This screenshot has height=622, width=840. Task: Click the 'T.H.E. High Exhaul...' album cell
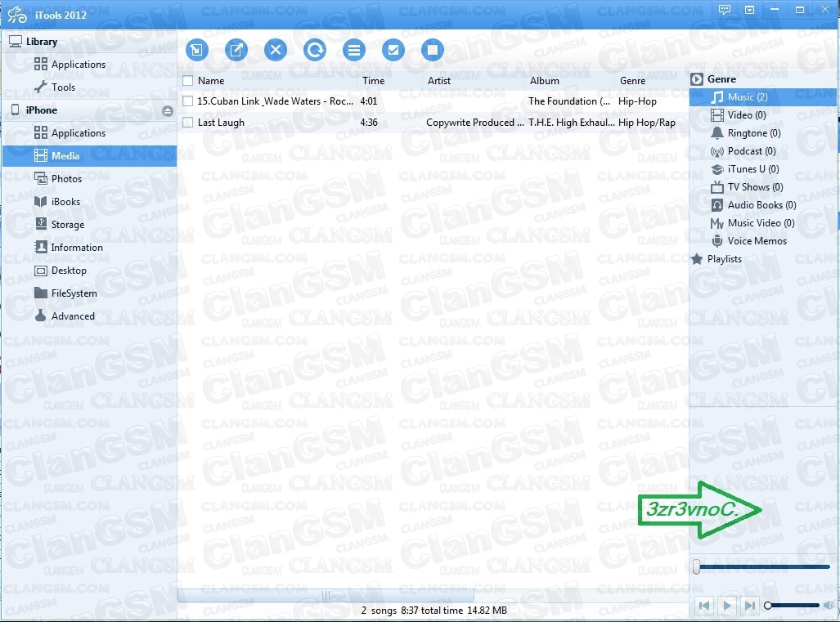pyautogui.click(x=572, y=123)
